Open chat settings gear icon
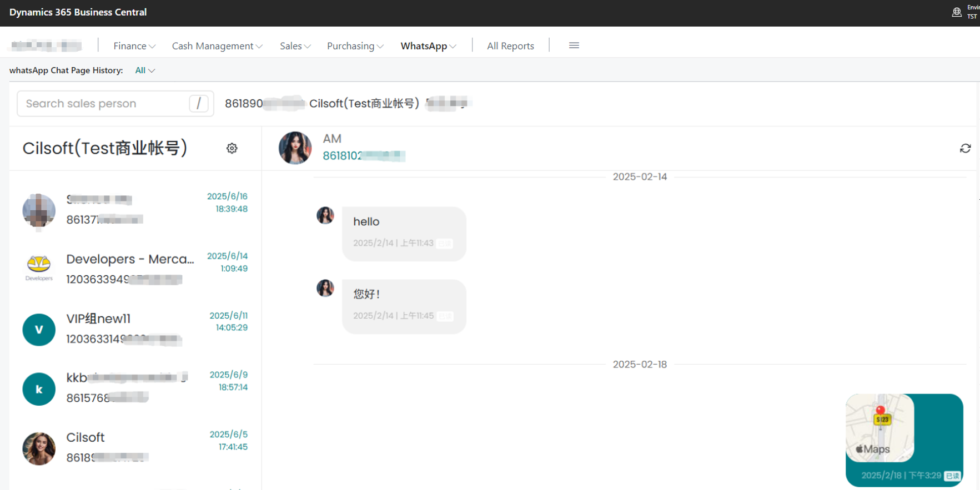Image resolution: width=980 pixels, height=490 pixels. tap(232, 148)
